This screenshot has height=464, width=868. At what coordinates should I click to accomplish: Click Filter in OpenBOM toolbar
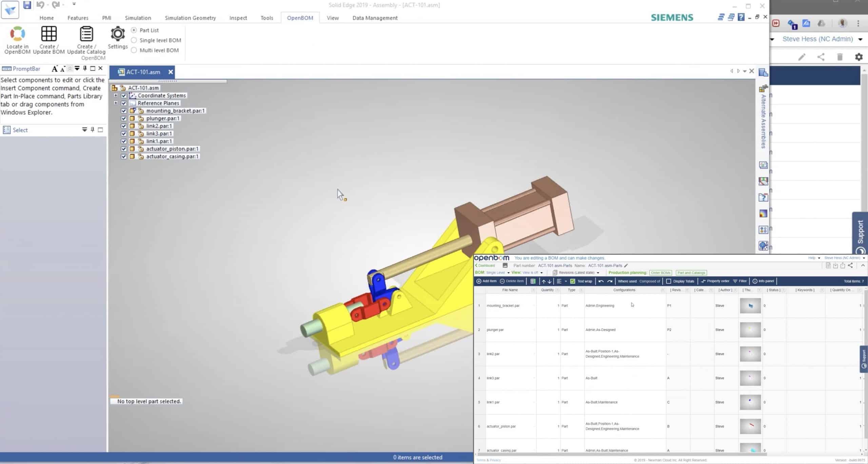[740, 281]
